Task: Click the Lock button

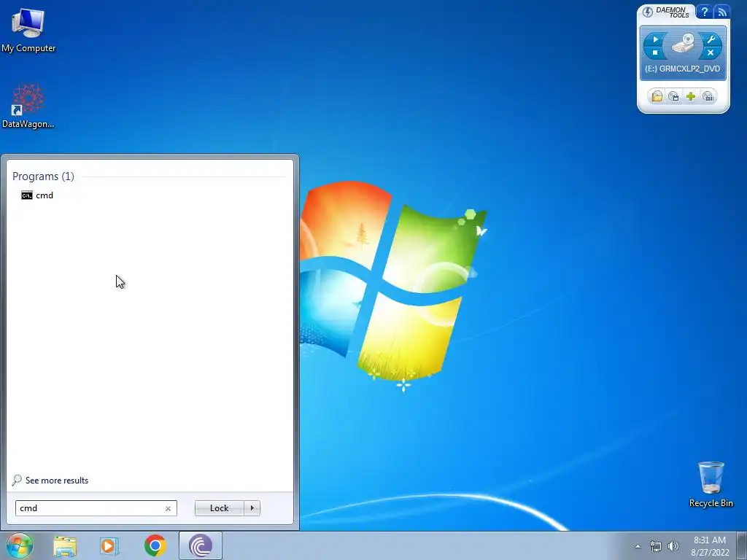Action: [219, 508]
